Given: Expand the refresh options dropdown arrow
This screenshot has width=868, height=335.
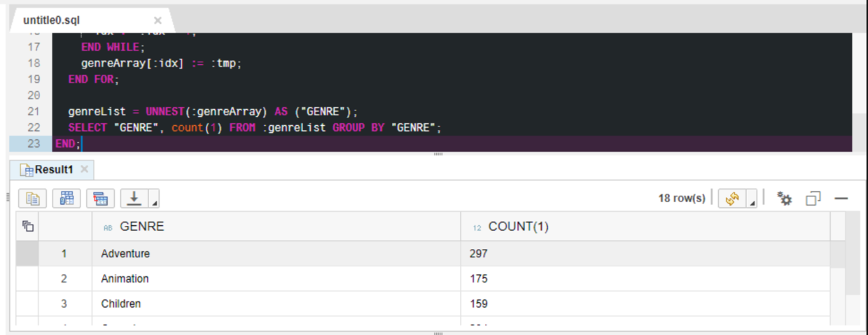Looking at the screenshot, I should point(752,199).
